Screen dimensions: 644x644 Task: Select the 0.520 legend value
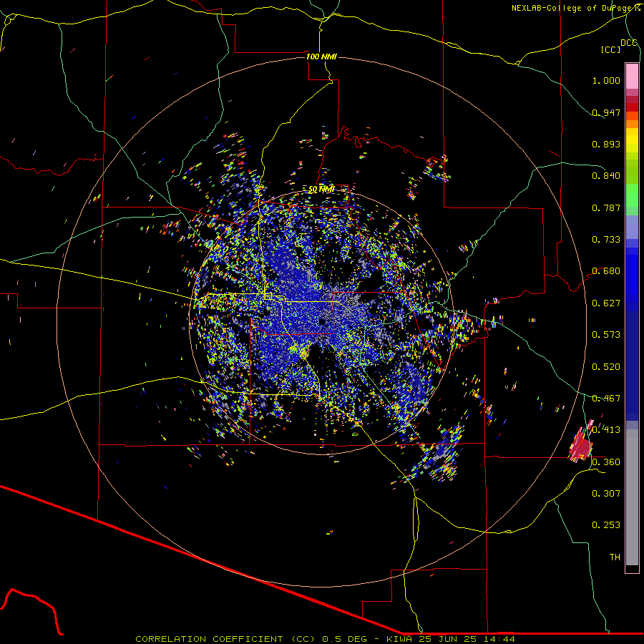606,367
